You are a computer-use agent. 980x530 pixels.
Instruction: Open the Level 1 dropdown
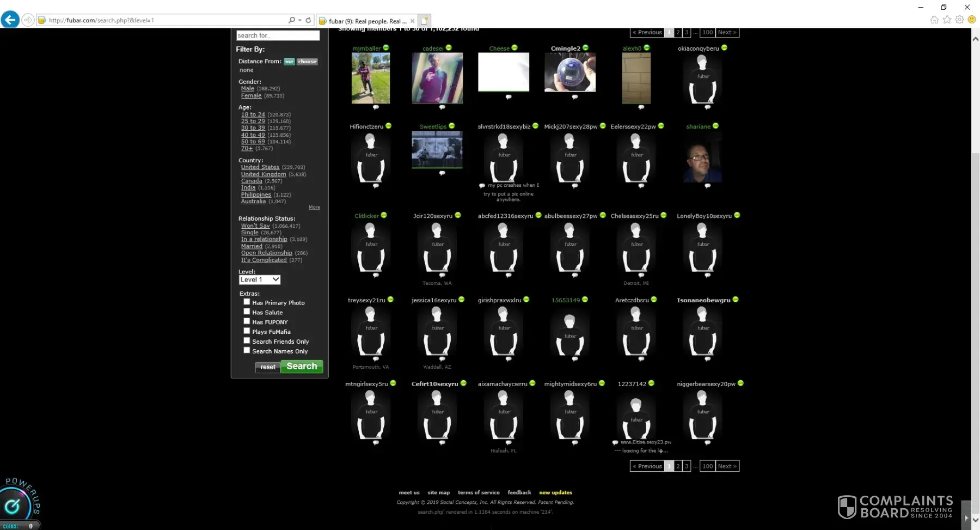point(260,279)
